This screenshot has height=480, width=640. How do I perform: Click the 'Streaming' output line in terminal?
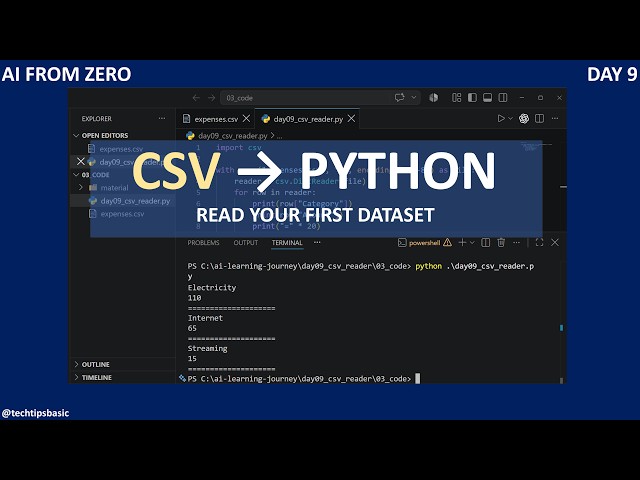click(x=207, y=349)
